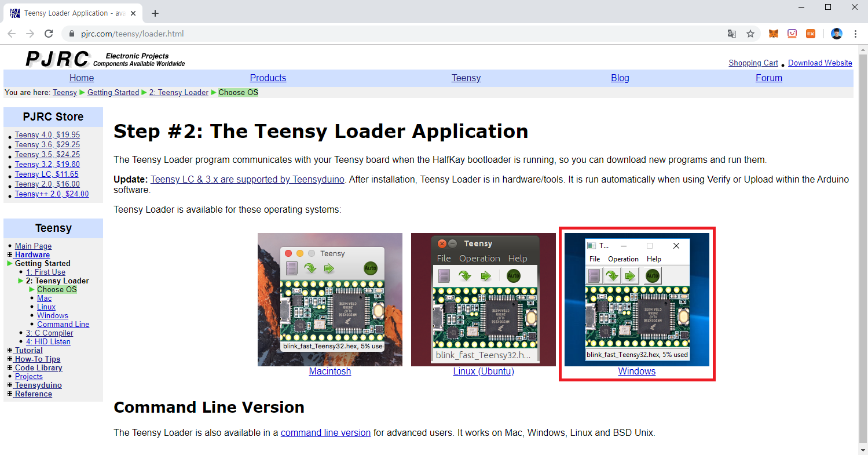Open 3: C Compiler in the sidebar
Viewport: 868px width, 455px height.
(50, 333)
